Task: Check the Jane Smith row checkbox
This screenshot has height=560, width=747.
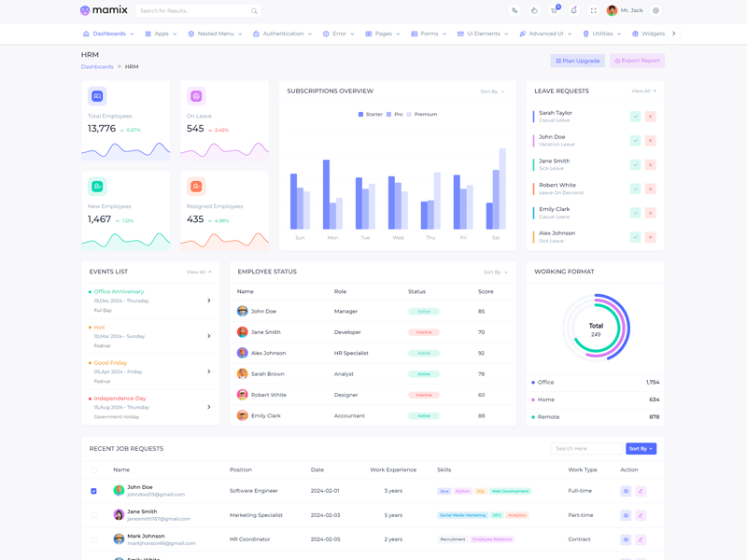Action: (x=93, y=515)
